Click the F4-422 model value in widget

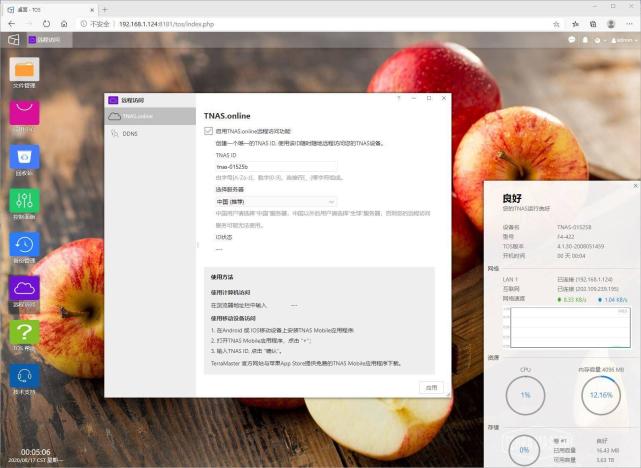pos(565,237)
